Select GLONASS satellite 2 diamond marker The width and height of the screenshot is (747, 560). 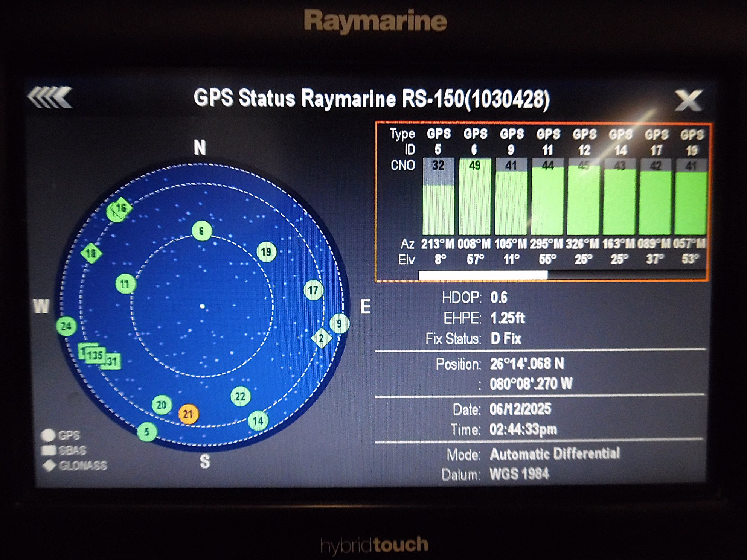click(321, 338)
